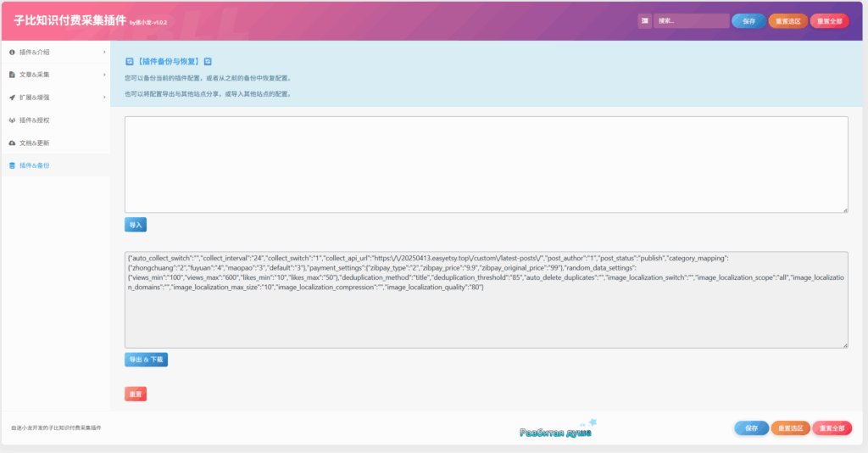Click the icon right of 【插件备份与恢复】 heading
The height and width of the screenshot is (453, 868).
point(208,61)
